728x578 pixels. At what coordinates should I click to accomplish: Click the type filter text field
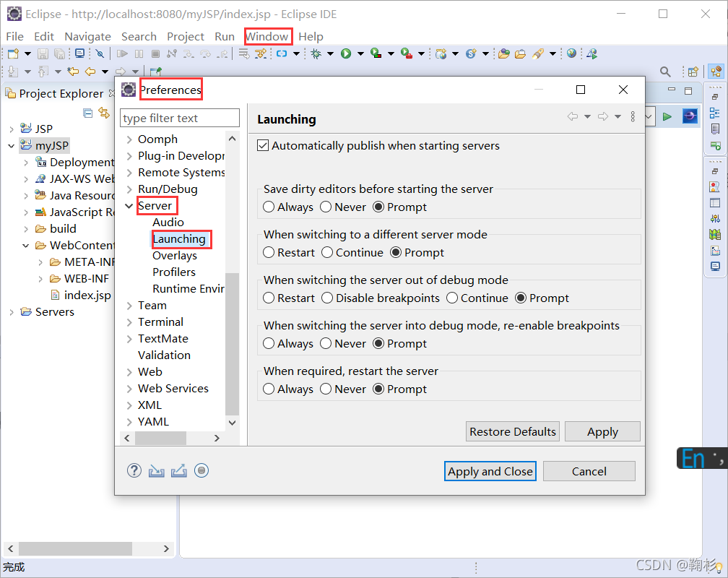click(x=180, y=118)
